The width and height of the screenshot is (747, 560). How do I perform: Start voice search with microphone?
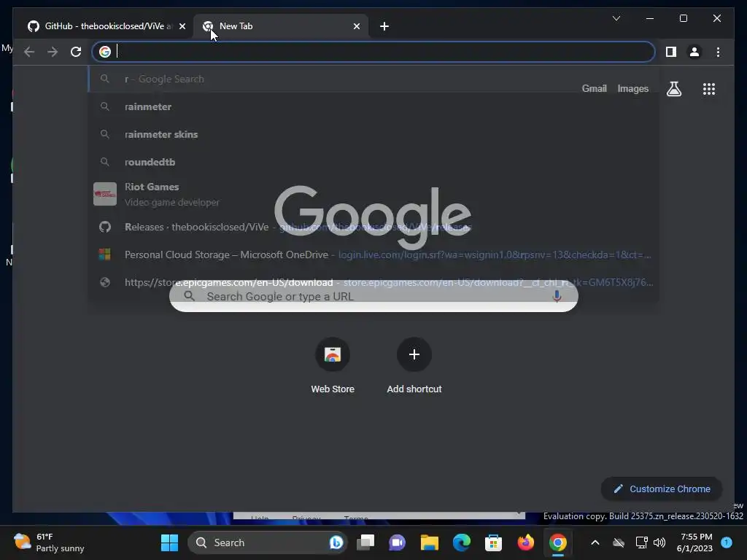click(x=557, y=296)
